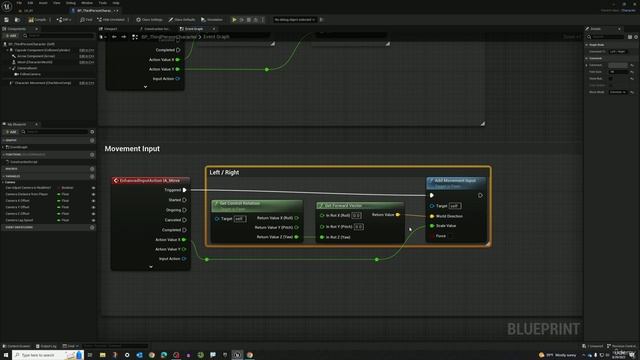Switch to the Viewport tab
Screen dimensions: 640x360
click(109, 29)
